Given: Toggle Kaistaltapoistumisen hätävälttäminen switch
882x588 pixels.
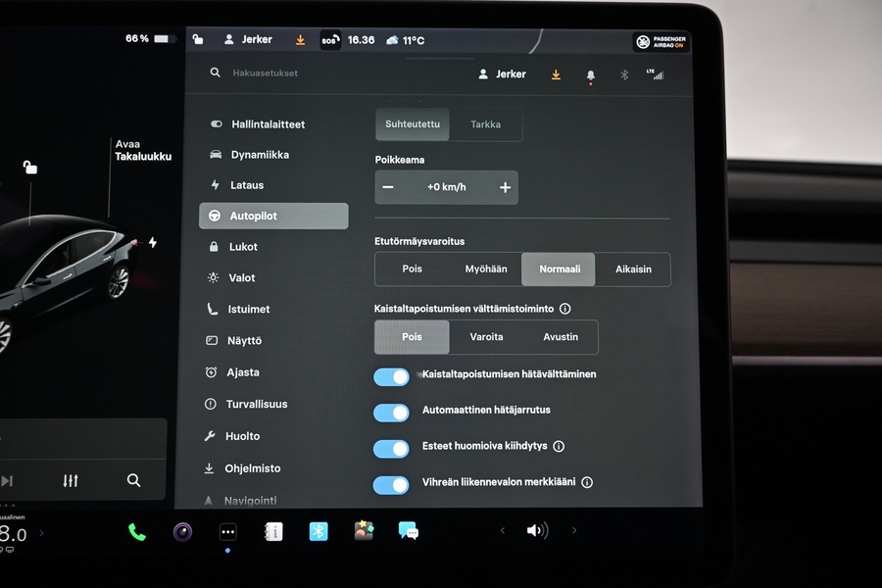Looking at the screenshot, I should click(x=392, y=377).
